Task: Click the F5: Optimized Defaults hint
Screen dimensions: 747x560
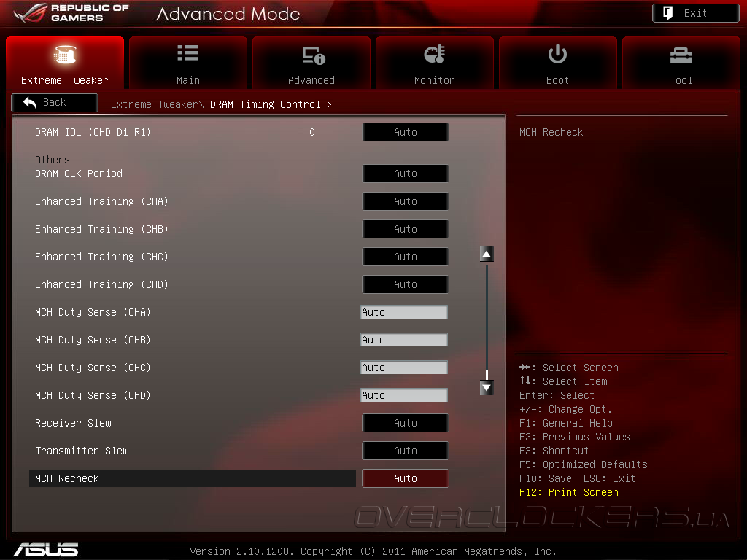Action: 583,464
